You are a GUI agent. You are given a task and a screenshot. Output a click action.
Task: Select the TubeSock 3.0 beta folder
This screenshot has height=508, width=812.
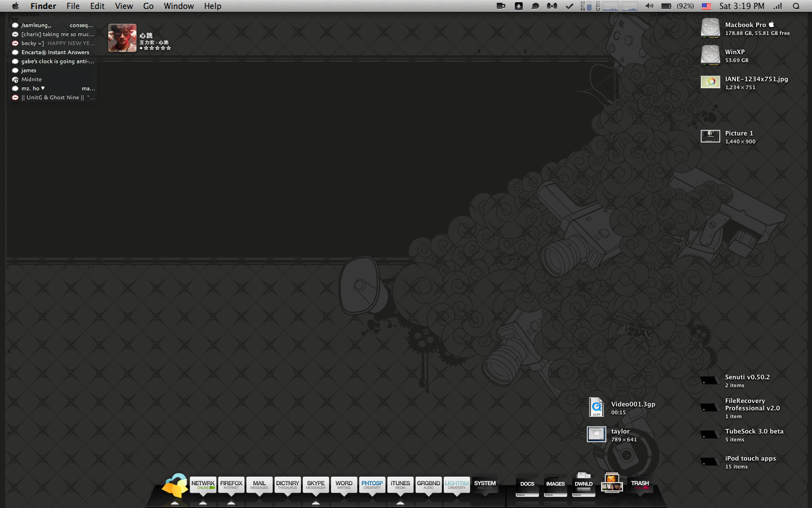(709, 435)
